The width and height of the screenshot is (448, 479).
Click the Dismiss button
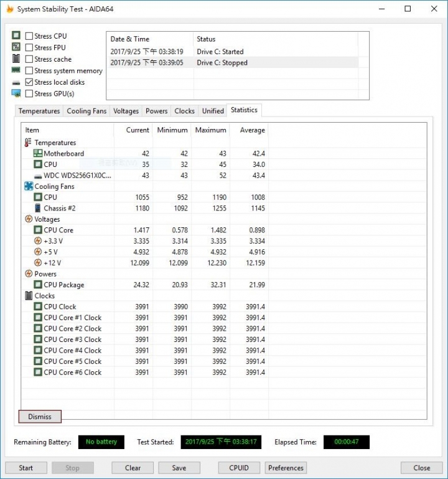40,417
